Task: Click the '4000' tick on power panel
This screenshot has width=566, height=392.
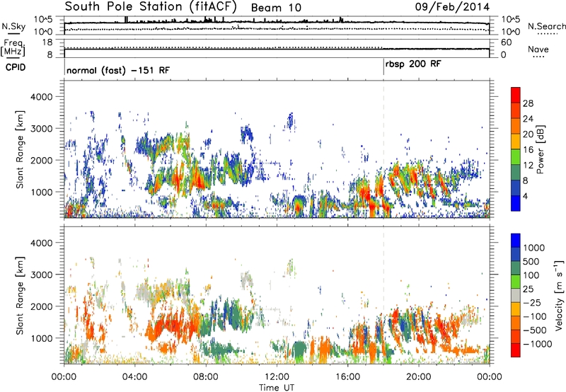Action: coord(41,97)
